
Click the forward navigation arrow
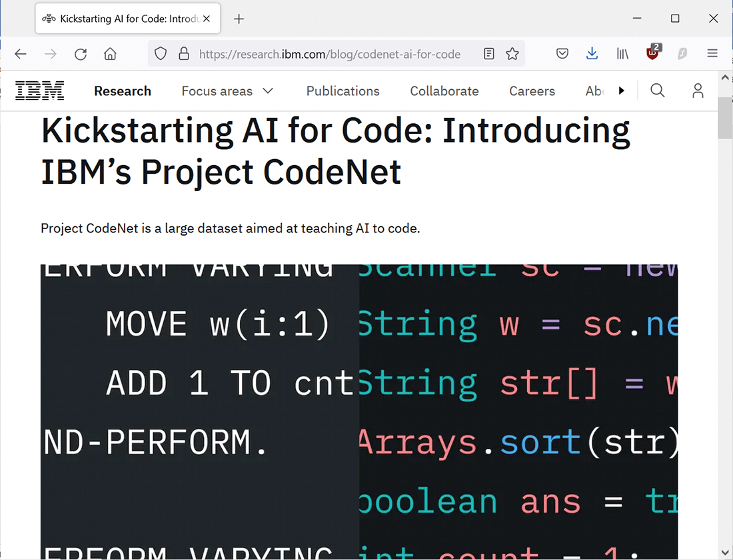(51, 54)
